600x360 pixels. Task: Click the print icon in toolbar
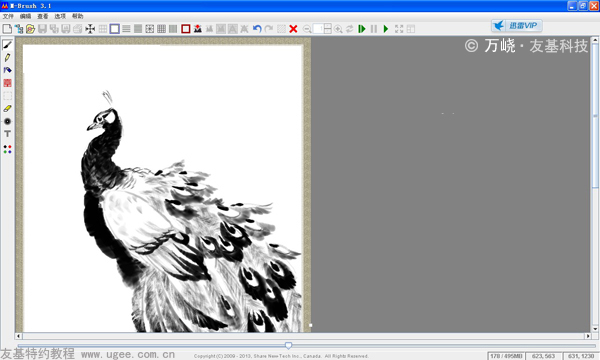click(x=78, y=29)
